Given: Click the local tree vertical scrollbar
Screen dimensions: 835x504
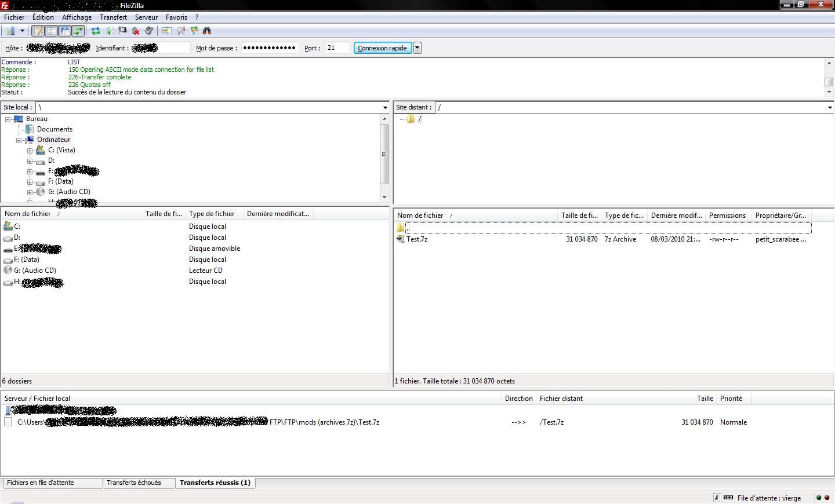Looking at the screenshot, I should [384, 158].
